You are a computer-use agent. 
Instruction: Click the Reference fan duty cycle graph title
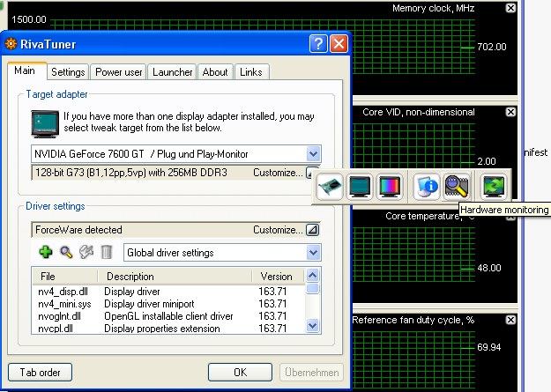413,320
